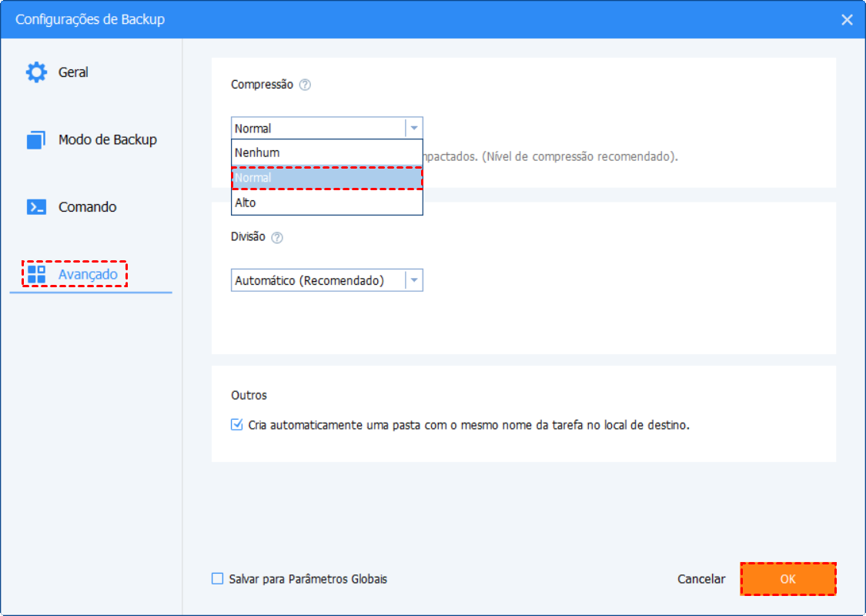Click the Compressão combo box showing Normal
Viewport: 866px width, 616px height.
pos(327,128)
